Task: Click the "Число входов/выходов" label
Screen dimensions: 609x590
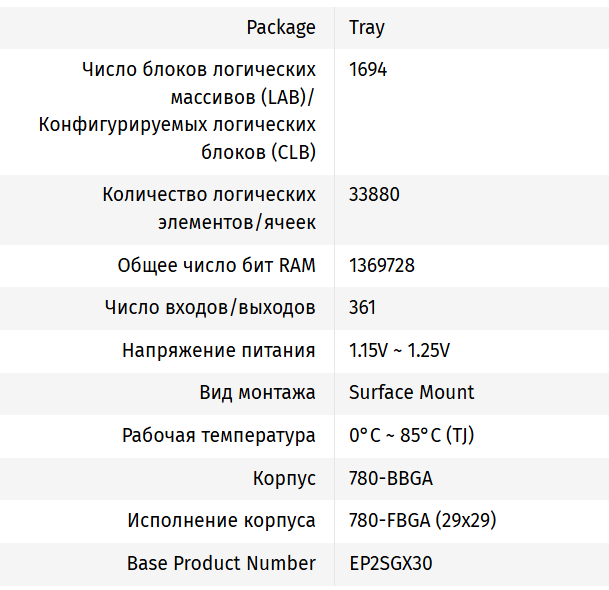Action: pos(210,307)
